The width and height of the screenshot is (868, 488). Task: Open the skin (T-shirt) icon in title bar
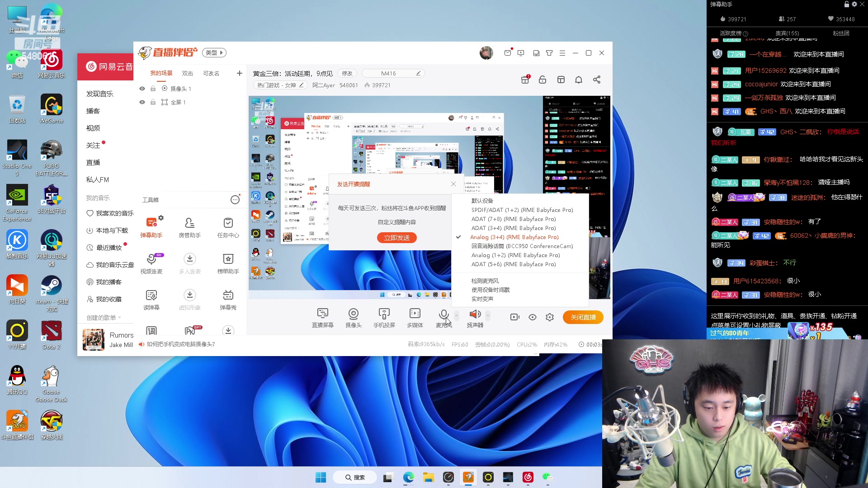click(x=549, y=53)
